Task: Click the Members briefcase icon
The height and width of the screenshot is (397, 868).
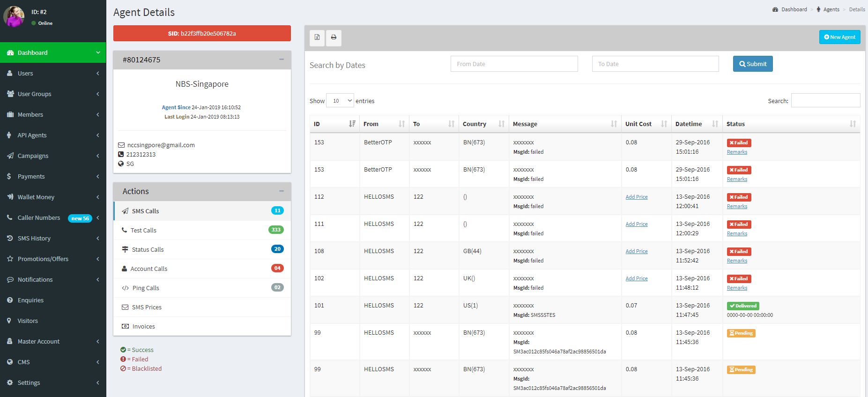Action: pyautogui.click(x=10, y=114)
